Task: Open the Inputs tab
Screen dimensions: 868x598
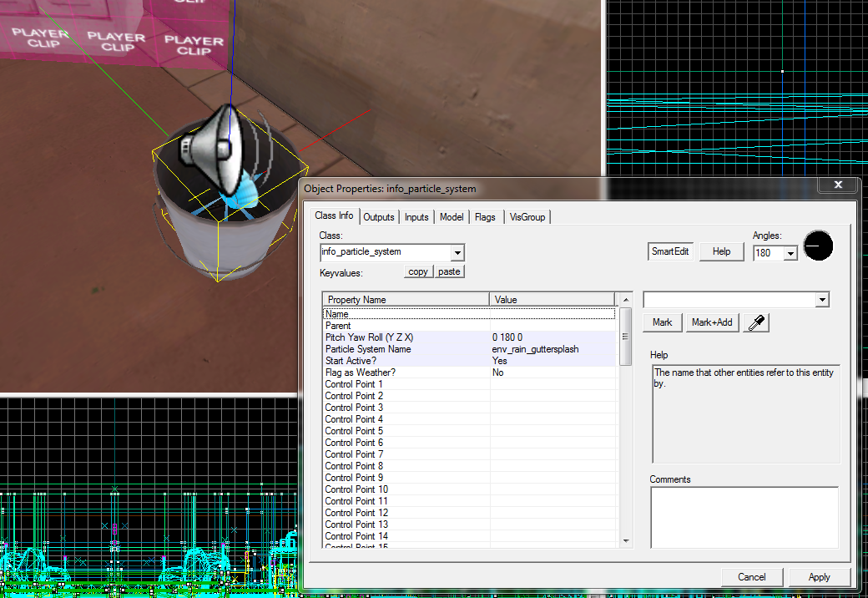Action: [416, 217]
